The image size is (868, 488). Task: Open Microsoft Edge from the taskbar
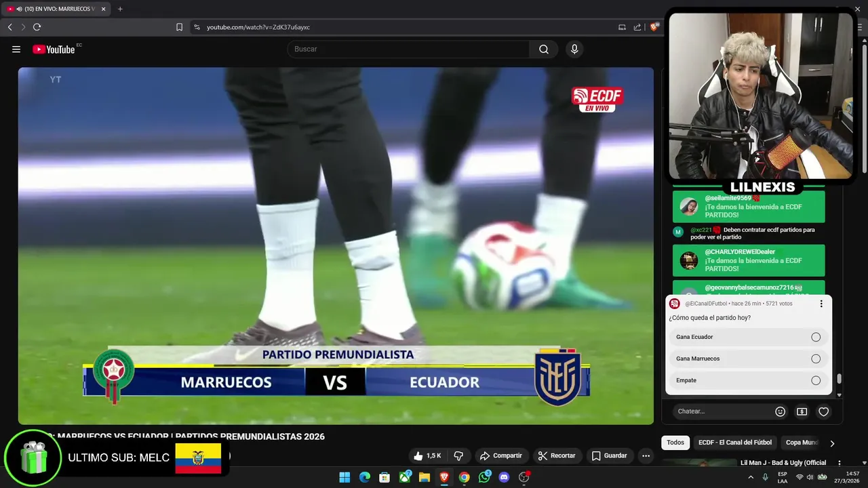click(364, 477)
